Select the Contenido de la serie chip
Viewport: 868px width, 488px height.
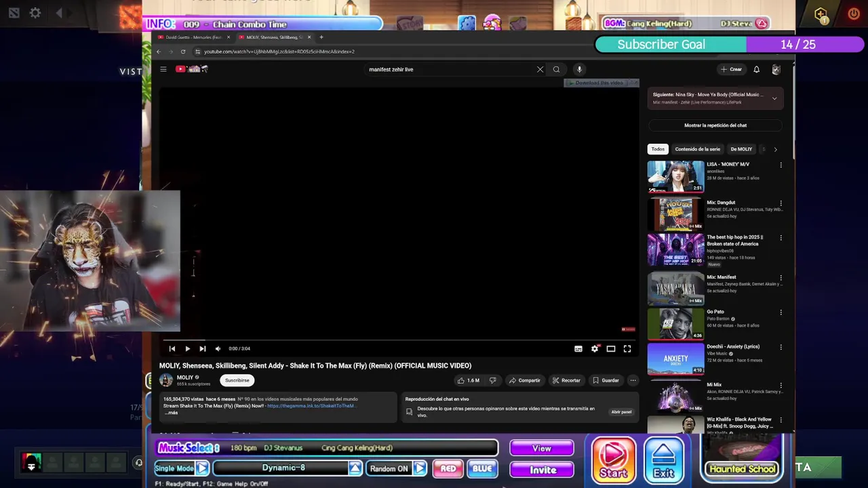pyautogui.click(x=698, y=149)
